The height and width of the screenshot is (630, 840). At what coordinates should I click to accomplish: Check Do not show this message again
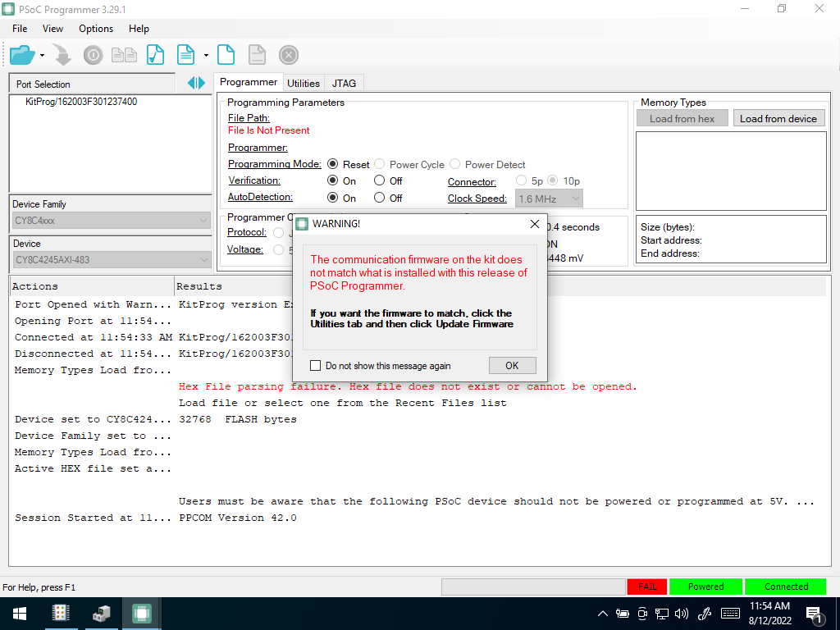316,365
